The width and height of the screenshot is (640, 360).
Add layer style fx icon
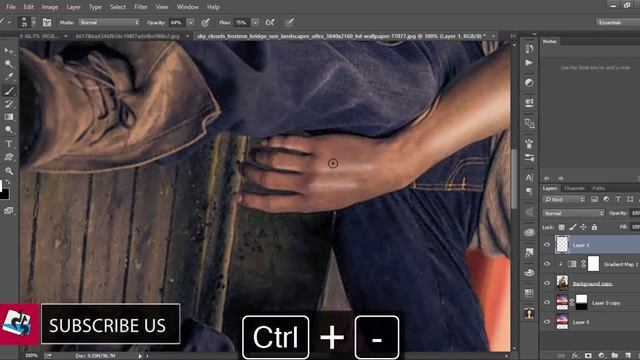pyautogui.click(x=575, y=356)
